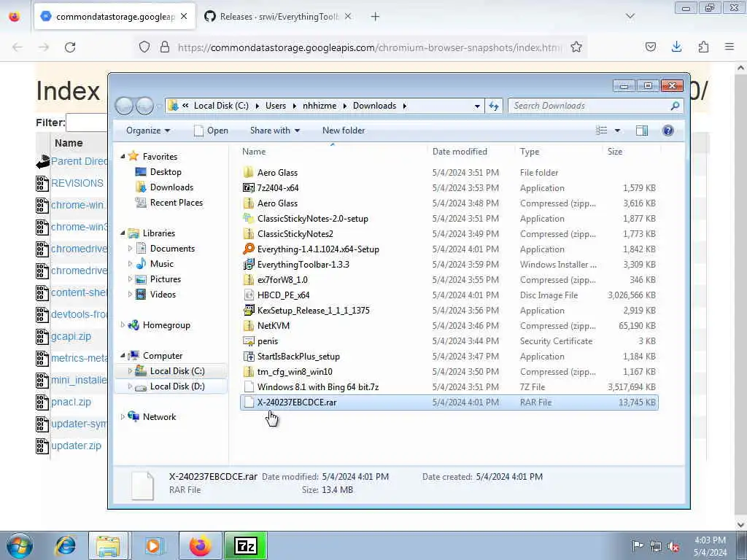
Task: Select Desktop under Favorites
Action: point(166,172)
